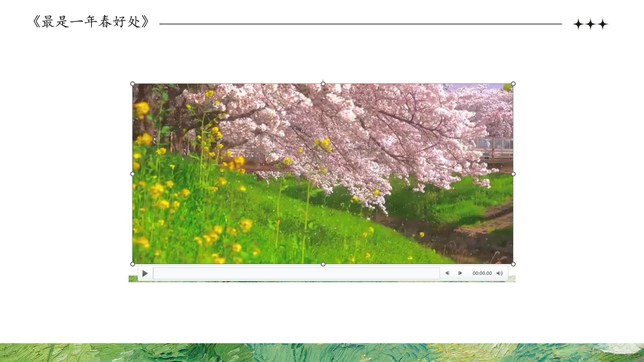Open the video volume control
The image size is (644, 362).
[500, 273]
